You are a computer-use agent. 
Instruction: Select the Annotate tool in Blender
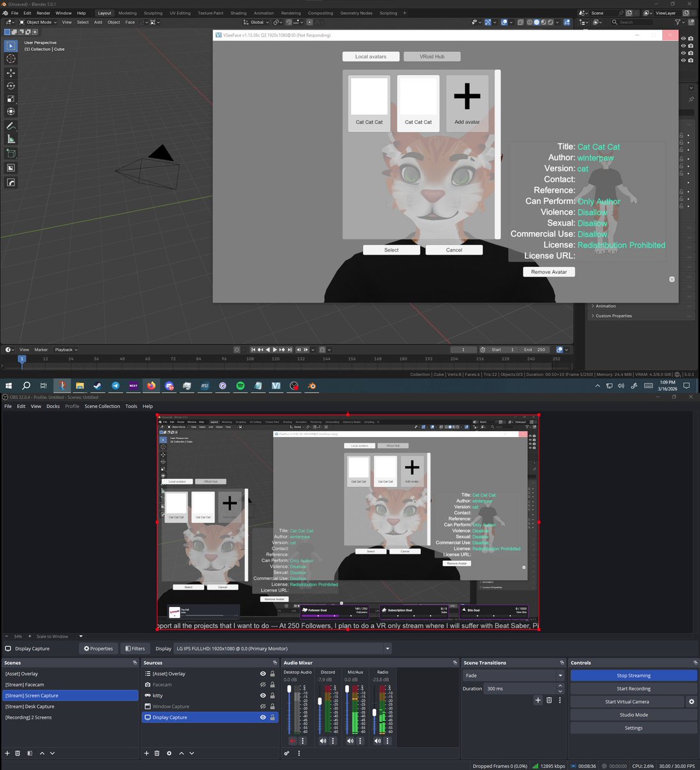click(11, 126)
